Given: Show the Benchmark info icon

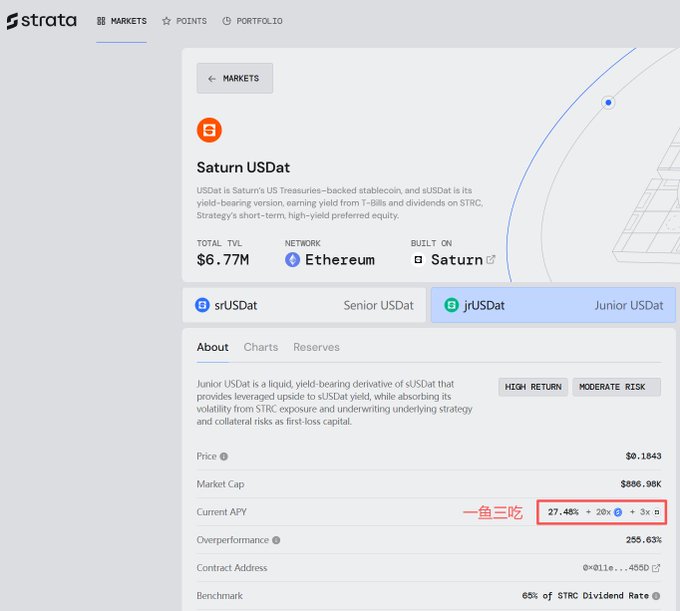Looking at the screenshot, I should (x=656, y=596).
